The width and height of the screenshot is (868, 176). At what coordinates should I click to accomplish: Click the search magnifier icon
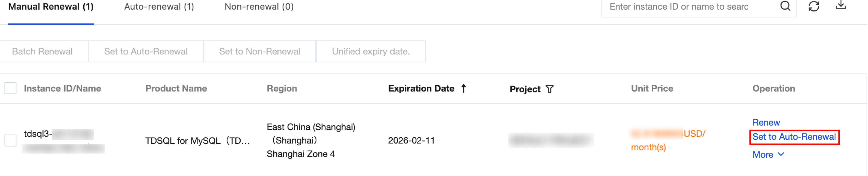[785, 6]
